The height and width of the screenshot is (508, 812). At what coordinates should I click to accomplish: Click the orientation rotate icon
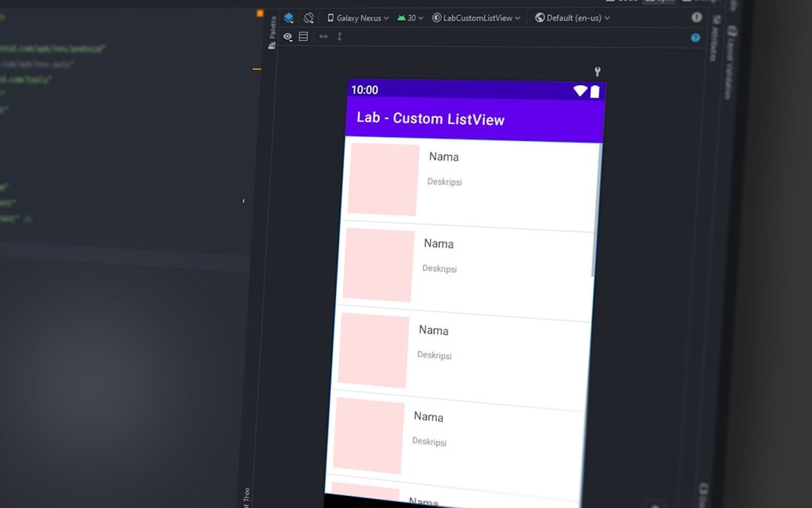tap(308, 18)
